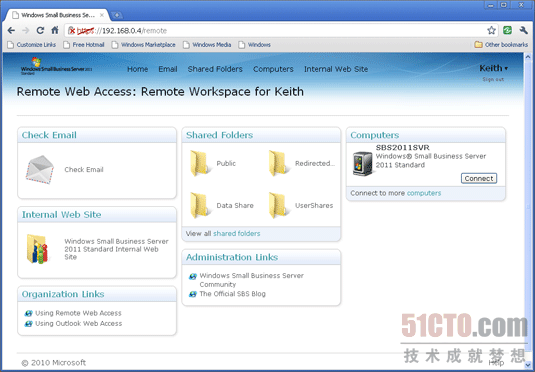Viewport: 535px width, 372px height.
Task: Open Internal Web Site in top navigation
Action: click(336, 69)
